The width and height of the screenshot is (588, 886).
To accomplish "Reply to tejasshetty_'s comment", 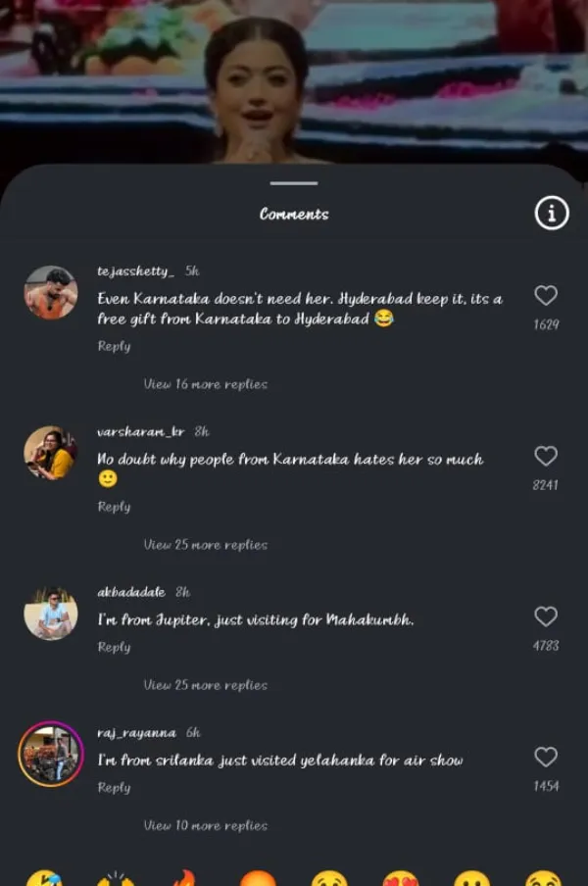I will point(114,346).
